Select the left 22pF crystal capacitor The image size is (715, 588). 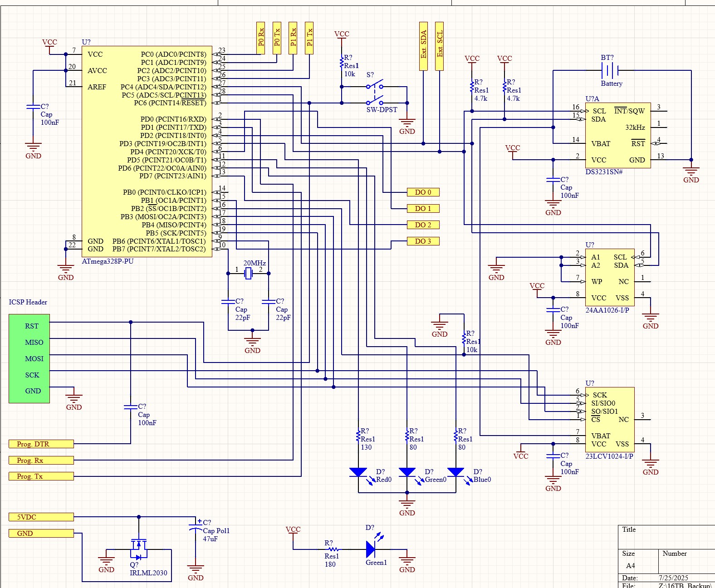[x=228, y=301]
